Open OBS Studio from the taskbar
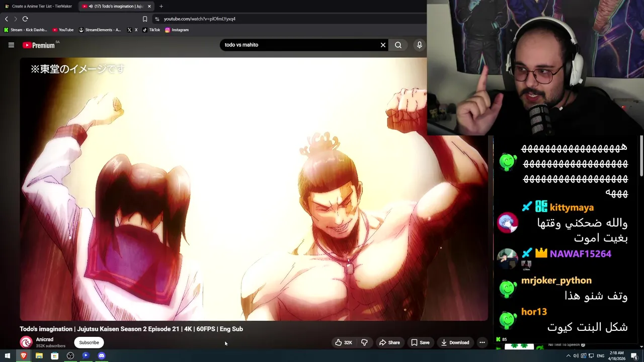Image resolution: width=644 pixels, height=362 pixels. pyautogui.click(x=70, y=356)
